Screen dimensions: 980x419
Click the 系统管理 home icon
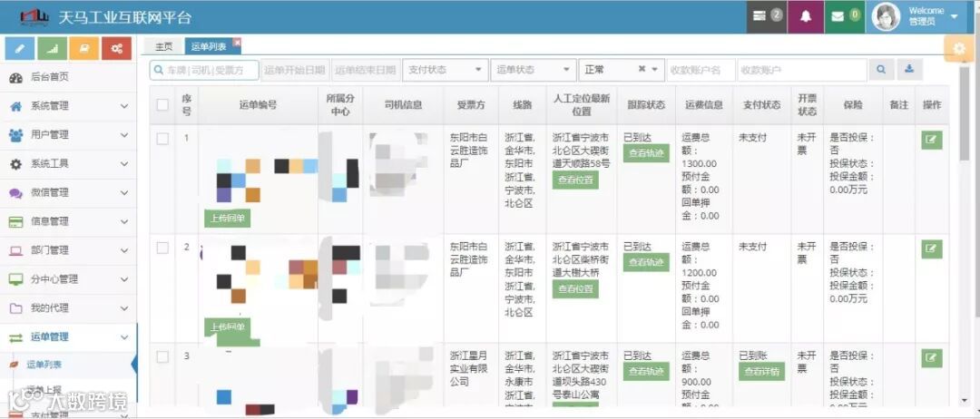click(16, 106)
